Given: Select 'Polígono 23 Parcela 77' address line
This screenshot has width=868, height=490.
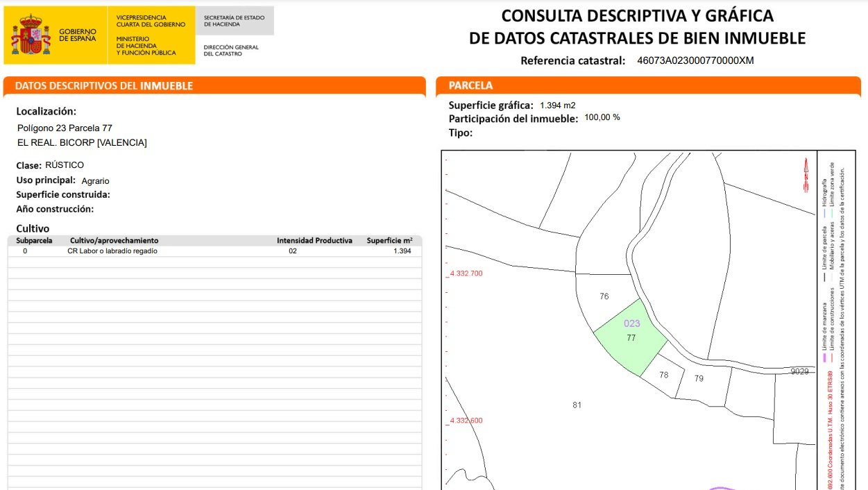Looking at the screenshot, I should click(x=65, y=128).
